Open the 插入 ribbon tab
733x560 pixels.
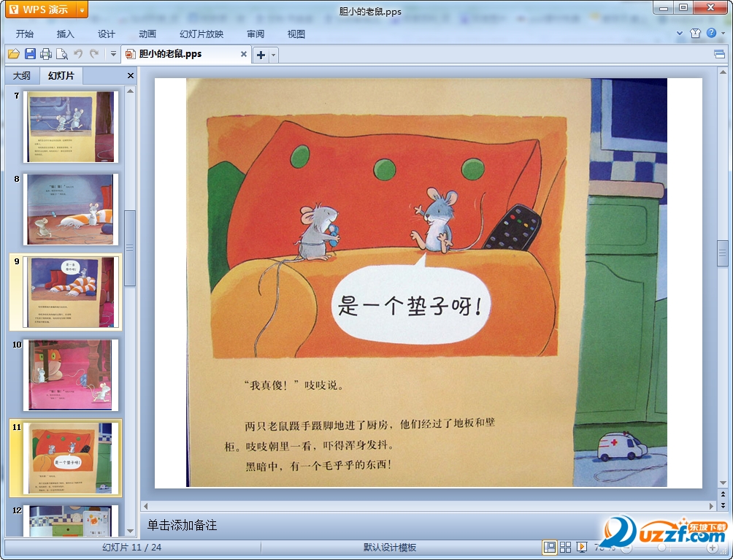click(x=66, y=34)
